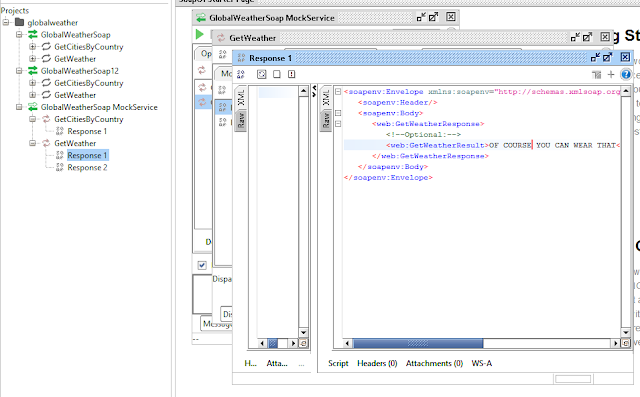
Task: Toggle the checkbox in the MockService window
Action: (x=202, y=265)
